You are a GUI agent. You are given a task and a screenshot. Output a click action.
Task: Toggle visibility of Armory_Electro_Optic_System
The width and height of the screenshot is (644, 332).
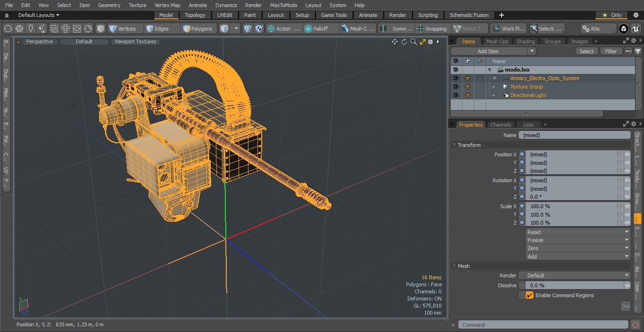click(455, 78)
